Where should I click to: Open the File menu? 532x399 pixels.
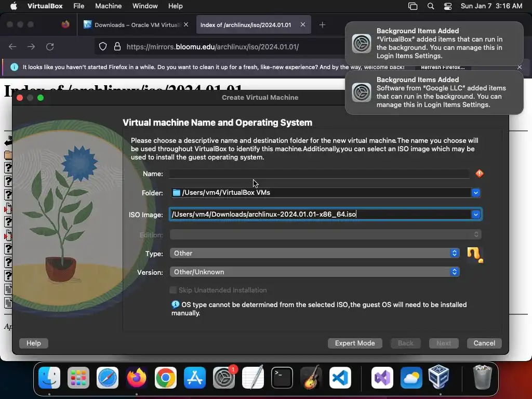pos(79,6)
